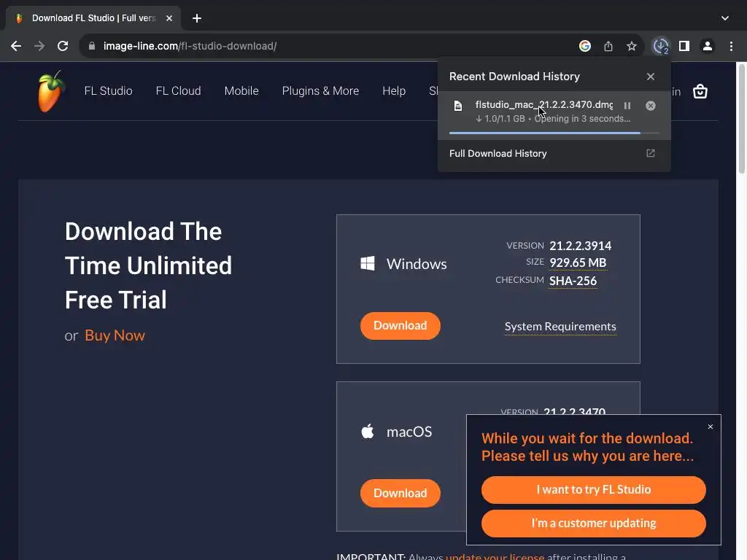
Task: Open the Mobile nav menu
Action: point(241,91)
